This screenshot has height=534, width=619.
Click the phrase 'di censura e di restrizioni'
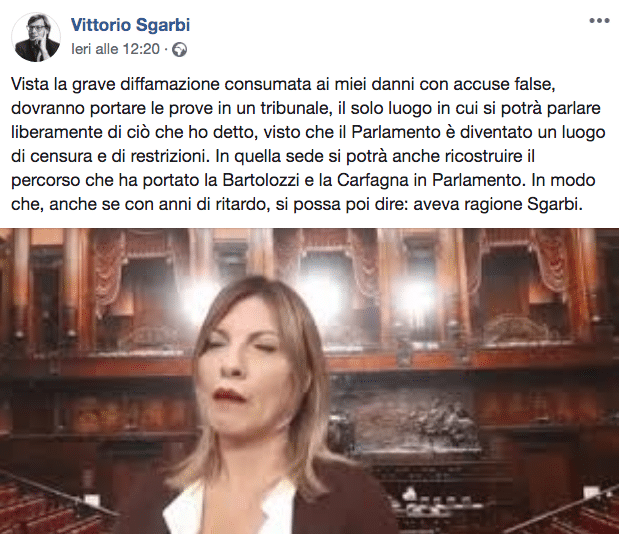109,156
